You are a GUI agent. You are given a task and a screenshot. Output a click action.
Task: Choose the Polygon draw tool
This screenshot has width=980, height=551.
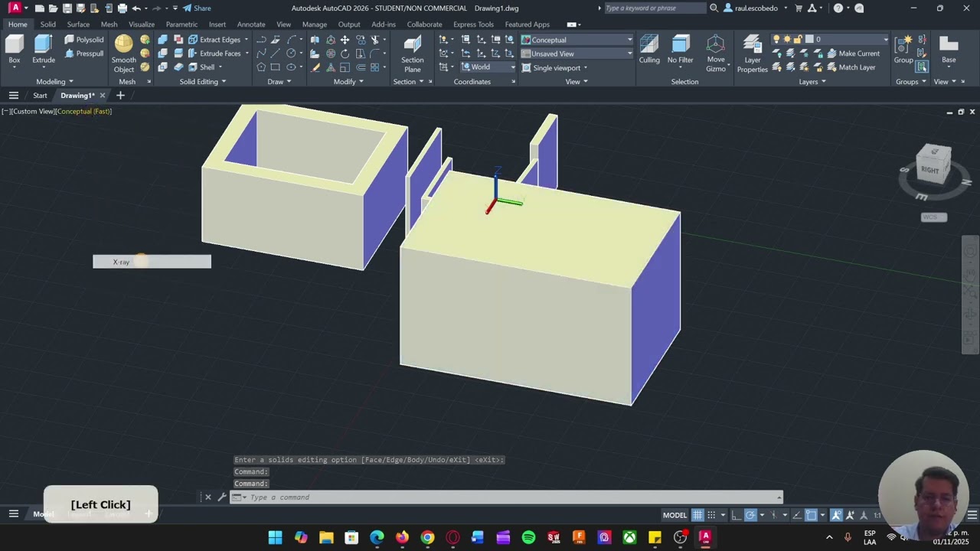click(261, 67)
